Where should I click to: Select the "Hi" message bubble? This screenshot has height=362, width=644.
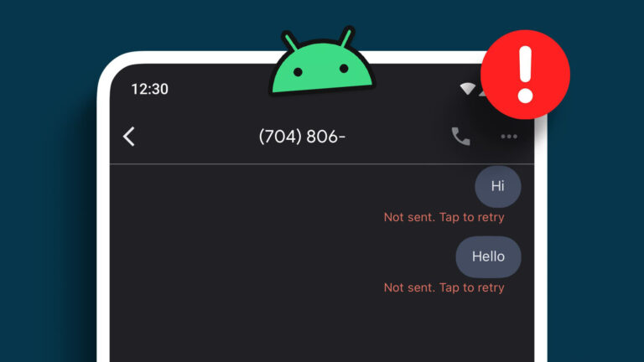tap(498, 186)
